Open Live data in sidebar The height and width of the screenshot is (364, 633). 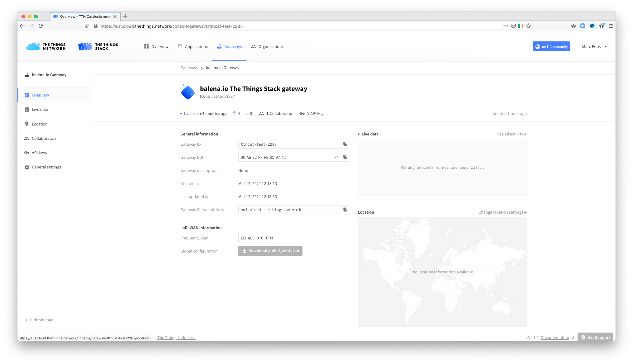click(x=40, y=110)
